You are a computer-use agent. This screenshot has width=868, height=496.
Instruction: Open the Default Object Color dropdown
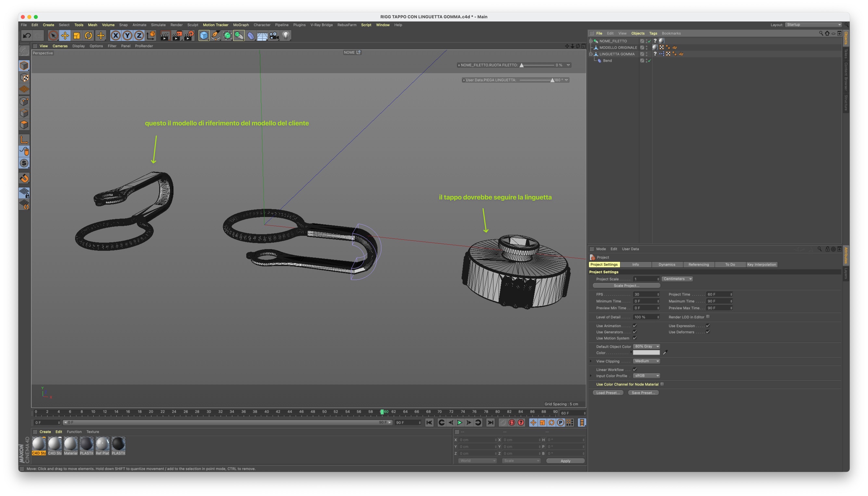tap(646, 347)
